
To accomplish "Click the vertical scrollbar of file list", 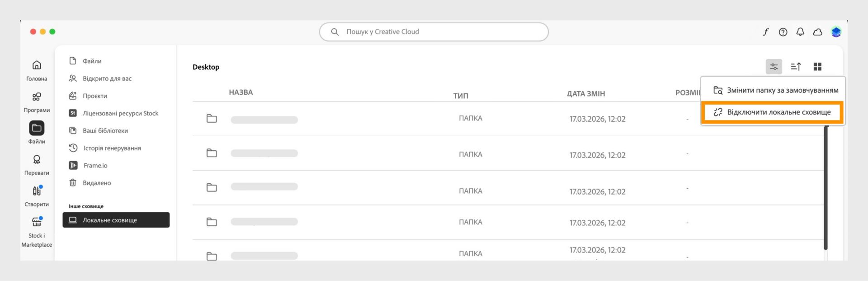I will click(826, 188).
